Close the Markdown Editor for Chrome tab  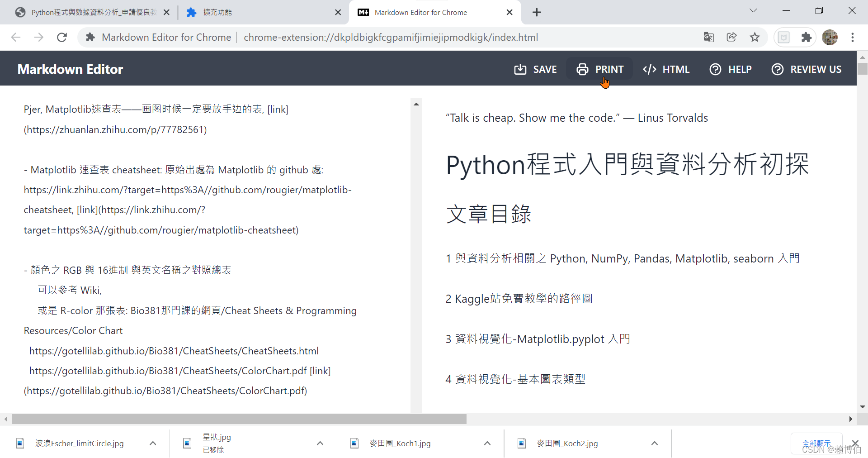point(509,12)
